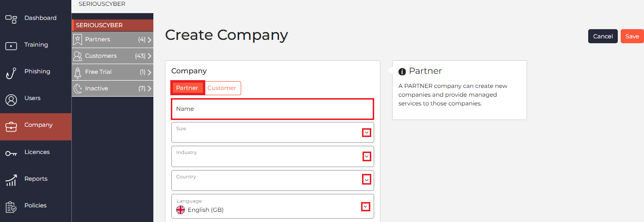
Task: Click the Partner info icon
Action: [x=402, y=72]
